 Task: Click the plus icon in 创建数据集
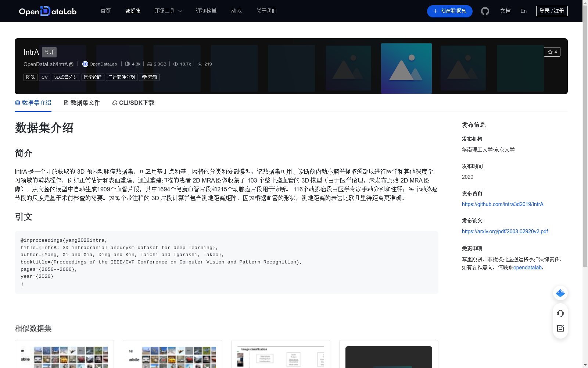coord(435,11)
